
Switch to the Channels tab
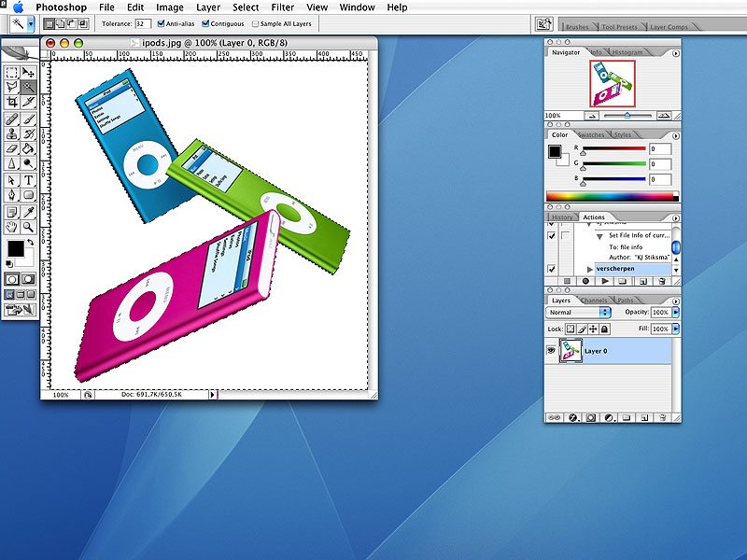(594, 301)
